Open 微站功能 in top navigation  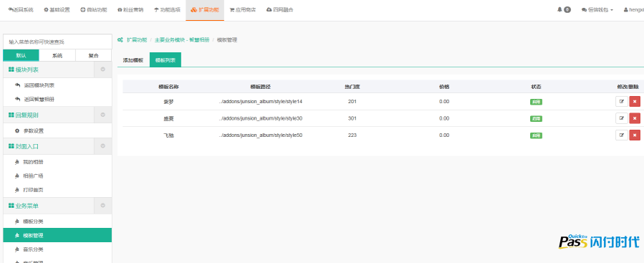pos(94,9)
